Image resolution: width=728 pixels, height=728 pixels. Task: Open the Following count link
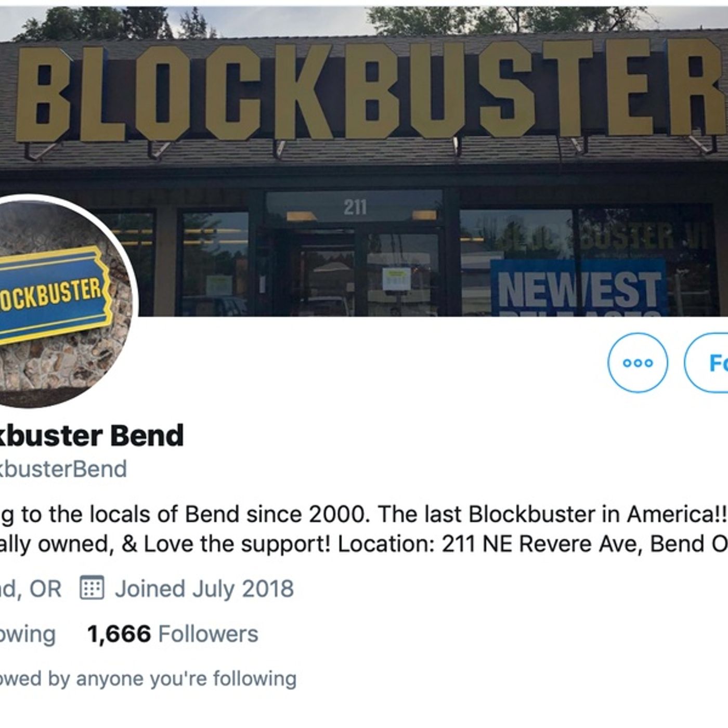[27, 634]
